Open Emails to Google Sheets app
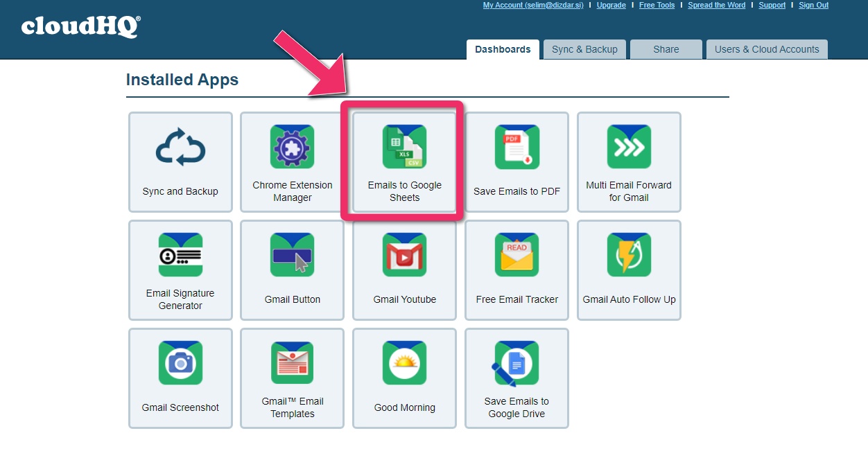Screen dimensions: 868x449 404,162
